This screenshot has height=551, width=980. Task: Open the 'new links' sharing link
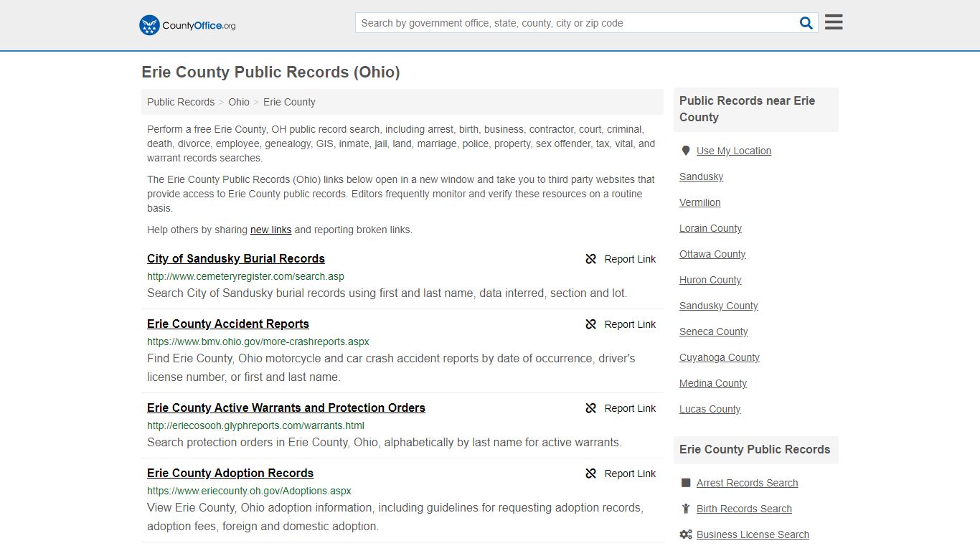click(x=270, y=230)
